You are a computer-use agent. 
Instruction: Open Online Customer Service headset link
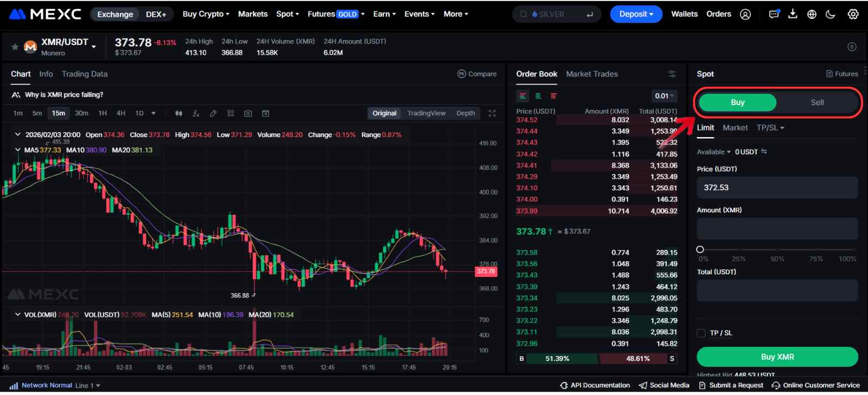(x=815, y=385)
